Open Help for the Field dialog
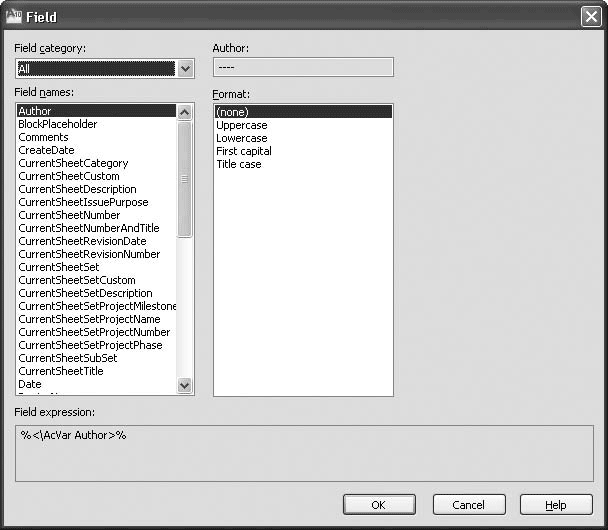The image size is (608, 530). pos(556,505)
